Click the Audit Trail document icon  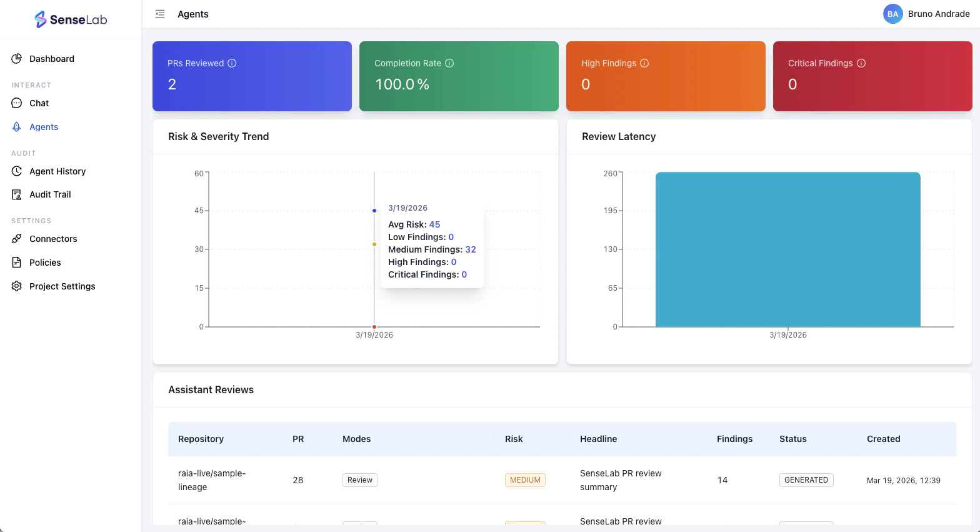(17, 194)
